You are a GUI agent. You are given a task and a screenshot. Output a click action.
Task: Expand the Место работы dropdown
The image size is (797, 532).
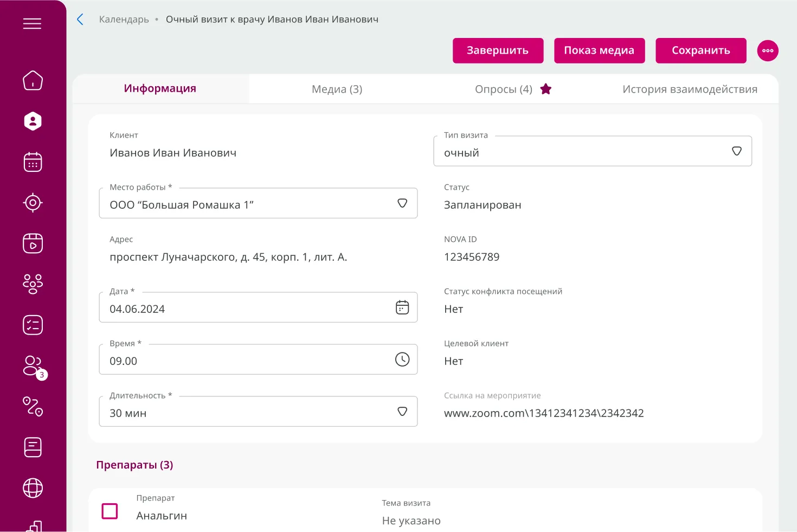tap(402, 203)
